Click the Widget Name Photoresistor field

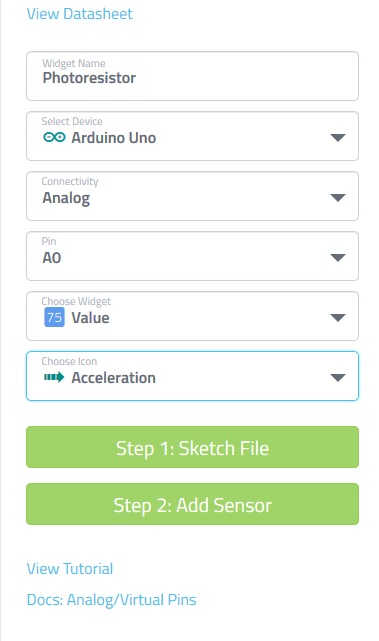192,76
